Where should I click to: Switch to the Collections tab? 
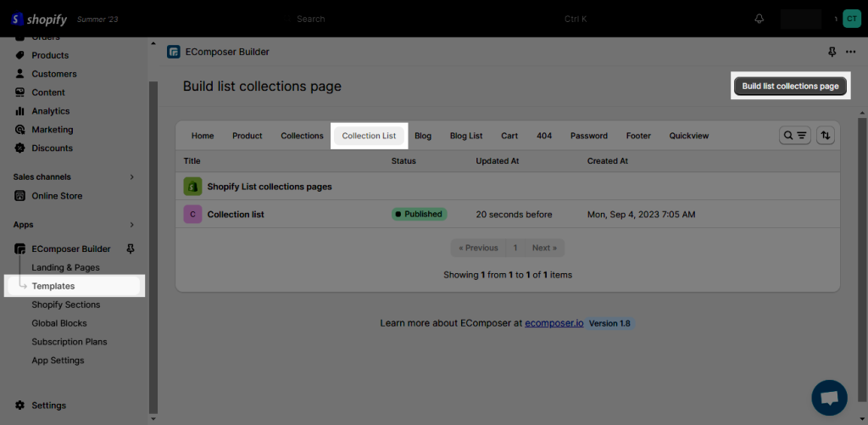tap(303, 136)
